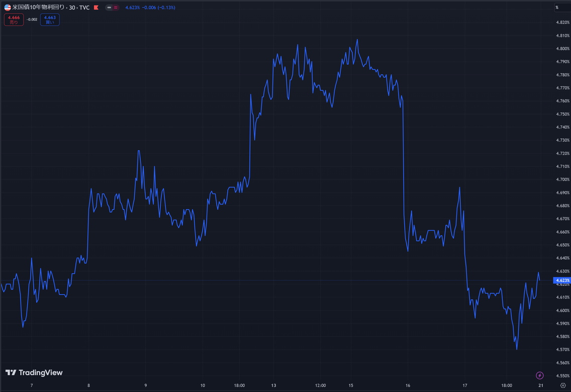Screen dimensions: 571x392
Task: Click the -0.002 spread value
Action: tap(32, 20)
